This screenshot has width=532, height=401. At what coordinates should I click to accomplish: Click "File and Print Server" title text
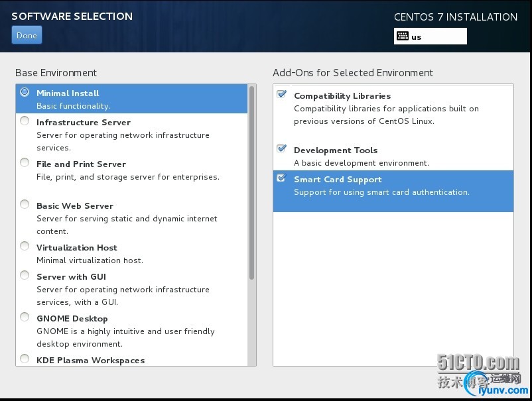coord(81,164)
